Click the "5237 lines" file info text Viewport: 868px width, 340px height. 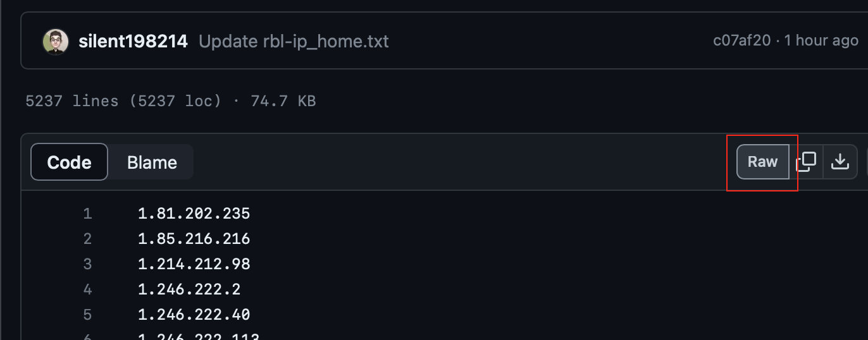tap(71, 100)
